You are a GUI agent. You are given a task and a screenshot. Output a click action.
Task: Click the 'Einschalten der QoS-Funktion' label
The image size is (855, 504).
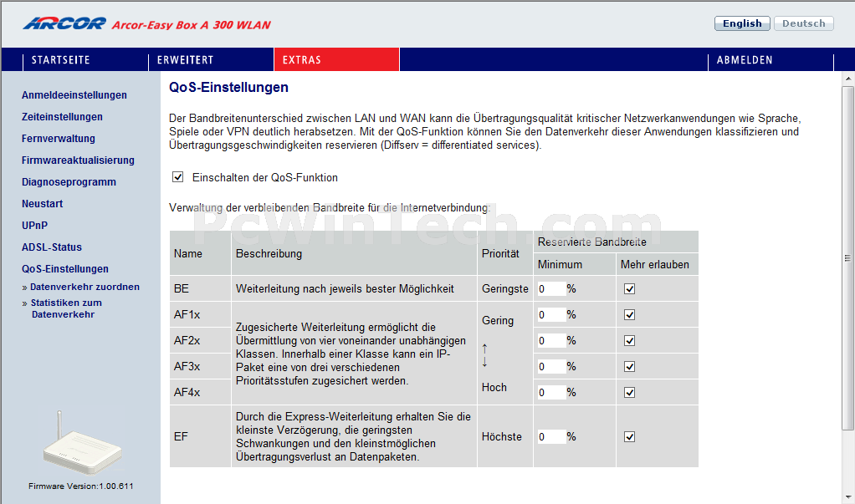click(x=265, y=178)
